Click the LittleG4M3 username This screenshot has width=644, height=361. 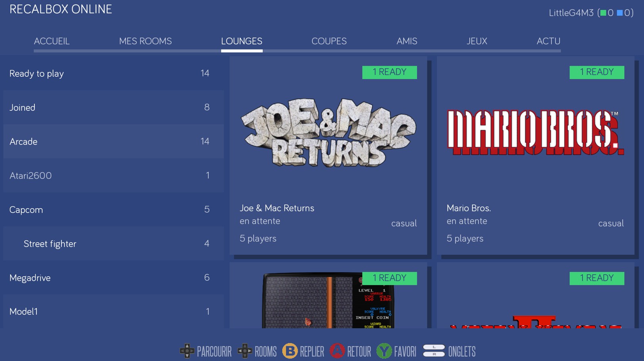click(571, 13)
